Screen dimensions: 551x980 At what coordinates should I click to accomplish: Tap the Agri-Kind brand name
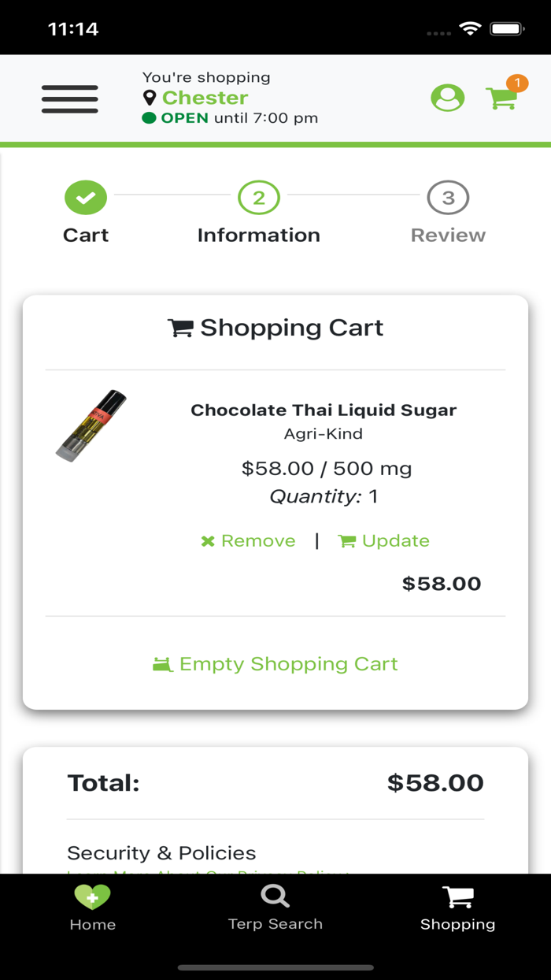(324, 434)
